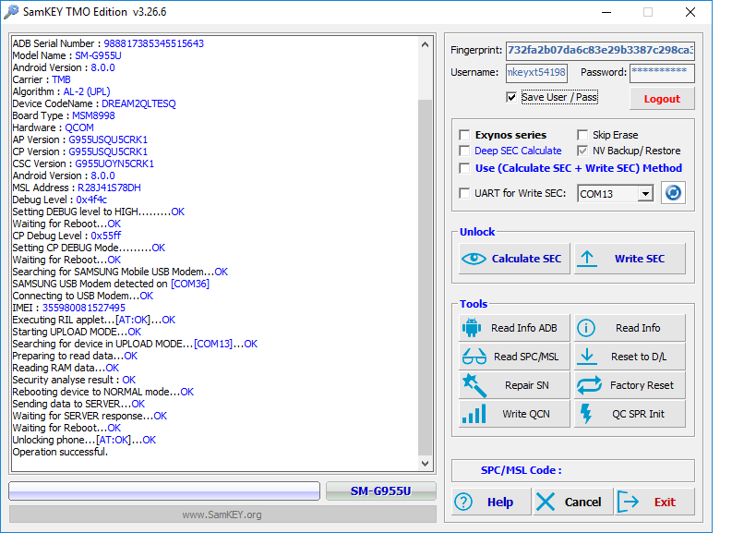
Task: Toggle the Skip Erase checkbox
Action: tap(582, 135)
